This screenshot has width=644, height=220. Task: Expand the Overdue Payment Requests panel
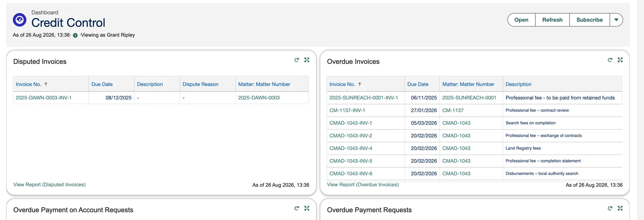tap(620, 208)
